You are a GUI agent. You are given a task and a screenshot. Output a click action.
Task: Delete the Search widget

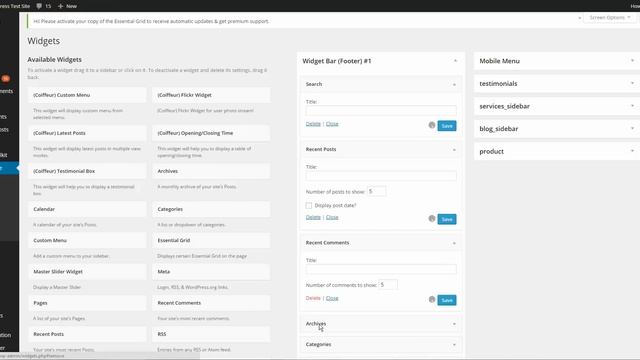pos(313,124)
